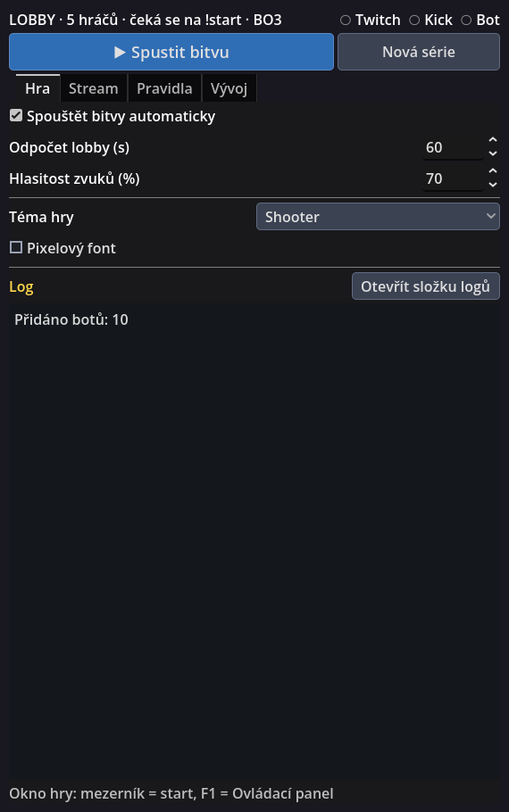Screen dimensions: 509x812
Task: Switch to the Vývoj tab
Action: pyautogui.click(x=229, y=88)
